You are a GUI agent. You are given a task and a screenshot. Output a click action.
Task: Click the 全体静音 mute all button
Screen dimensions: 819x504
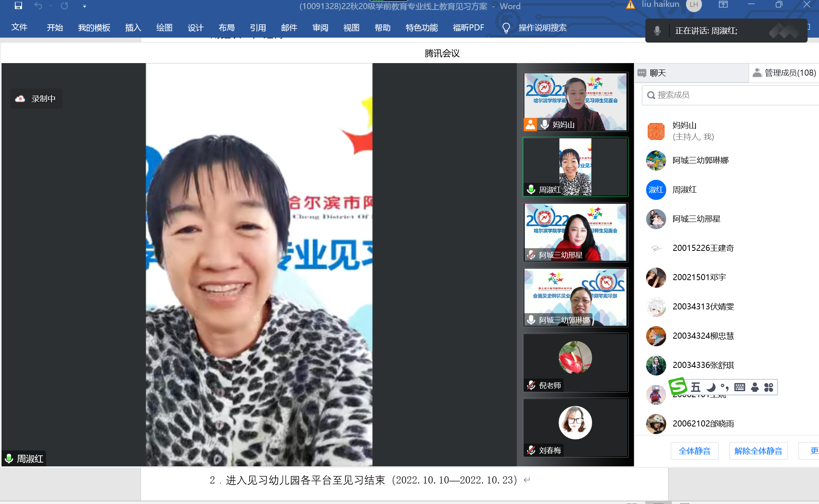(694, 451)
